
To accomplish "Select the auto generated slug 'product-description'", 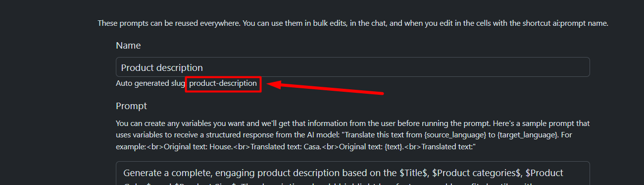I will click(223, 83).
